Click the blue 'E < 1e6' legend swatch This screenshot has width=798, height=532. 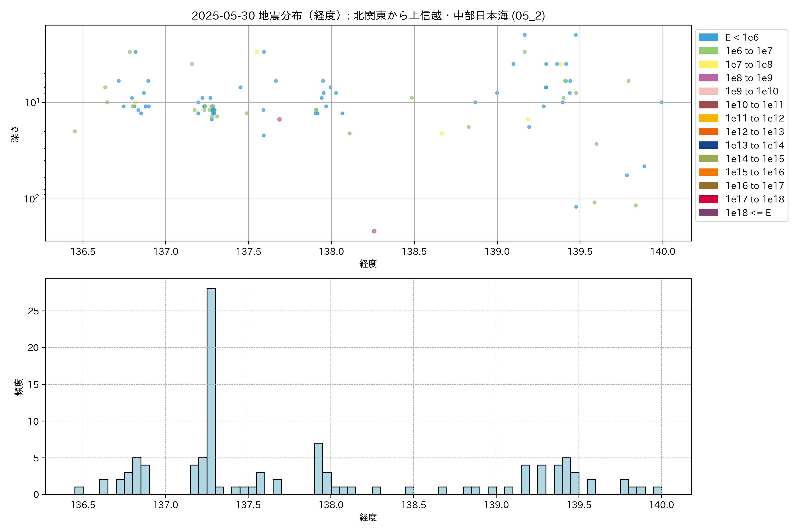[x=708, y=37]
